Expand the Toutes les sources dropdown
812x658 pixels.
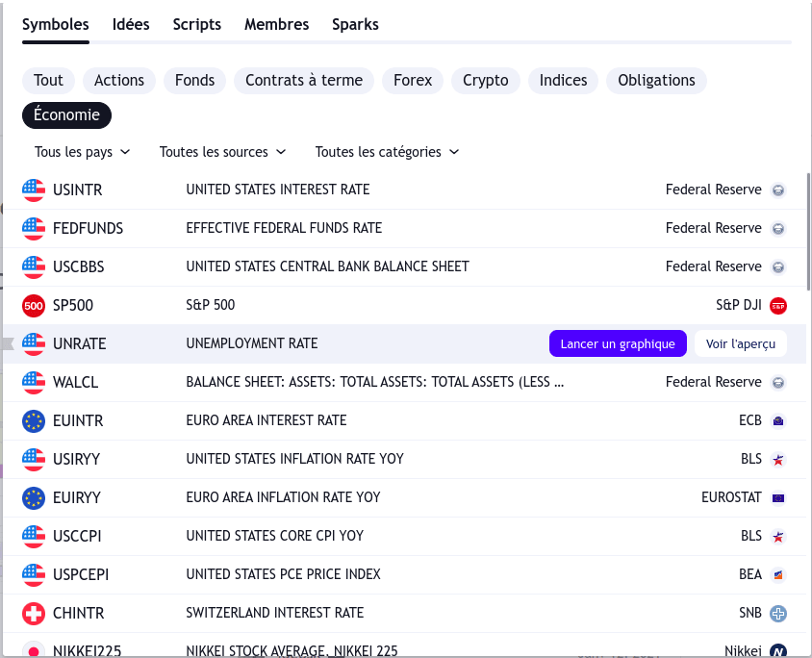222,151
